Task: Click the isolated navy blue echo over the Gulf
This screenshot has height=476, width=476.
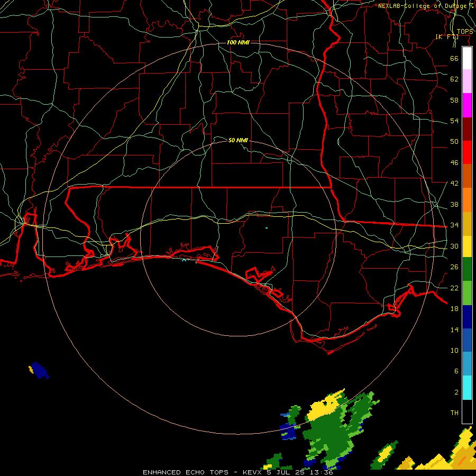Action: 40,371
